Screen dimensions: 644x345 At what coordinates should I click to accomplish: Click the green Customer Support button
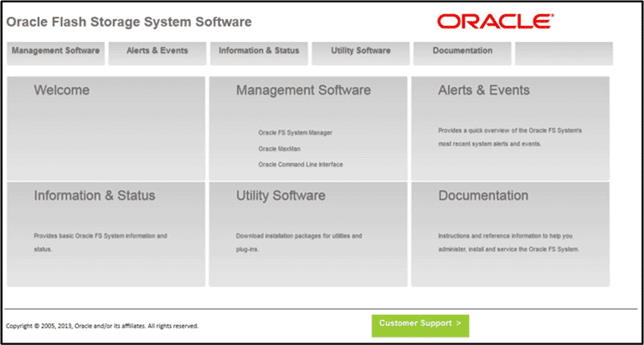(420, 326)
